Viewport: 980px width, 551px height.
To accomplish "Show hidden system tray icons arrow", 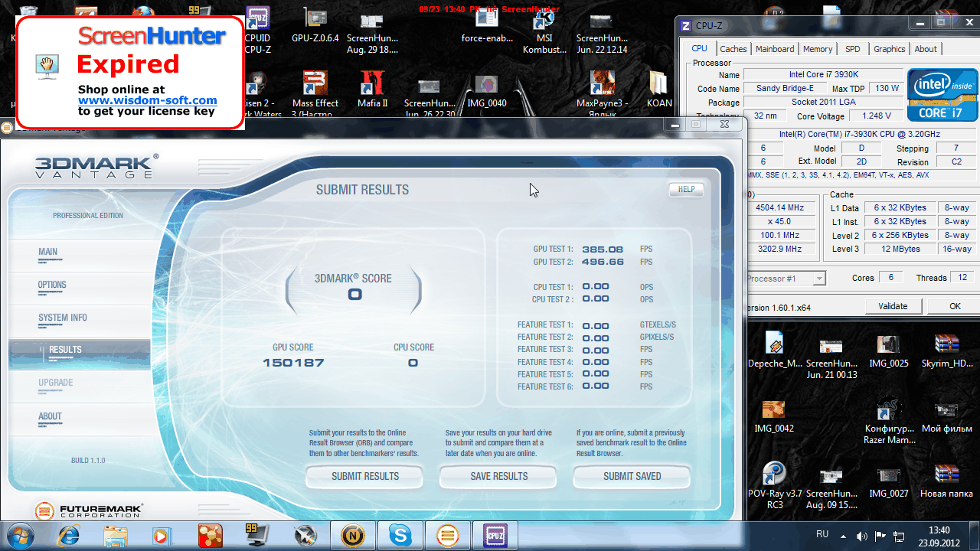I will (844, 536).
